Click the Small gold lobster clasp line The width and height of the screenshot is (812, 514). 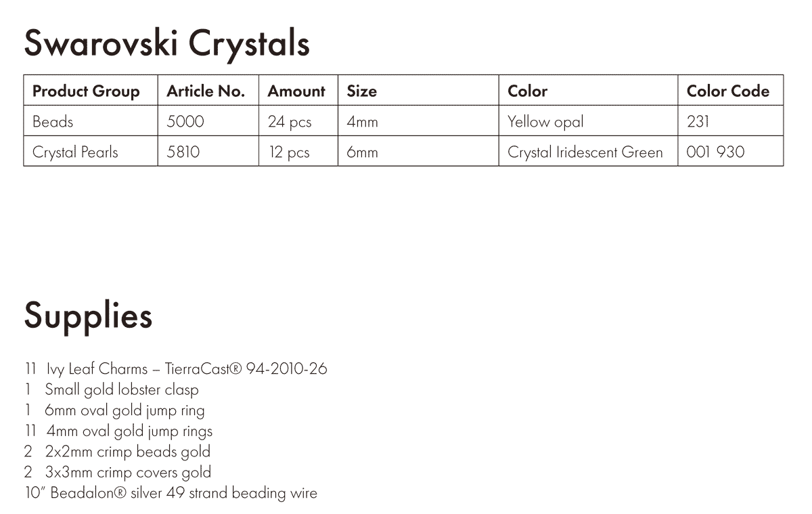(112, 389)
